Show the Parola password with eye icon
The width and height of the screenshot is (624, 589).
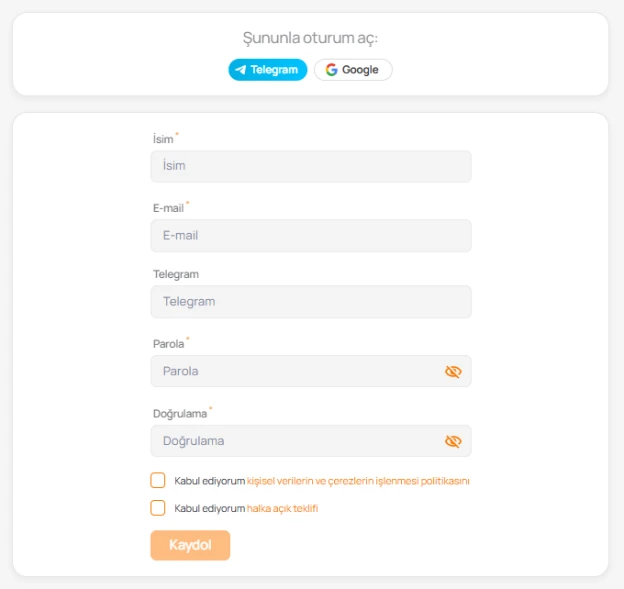click(x=453, y=371)
